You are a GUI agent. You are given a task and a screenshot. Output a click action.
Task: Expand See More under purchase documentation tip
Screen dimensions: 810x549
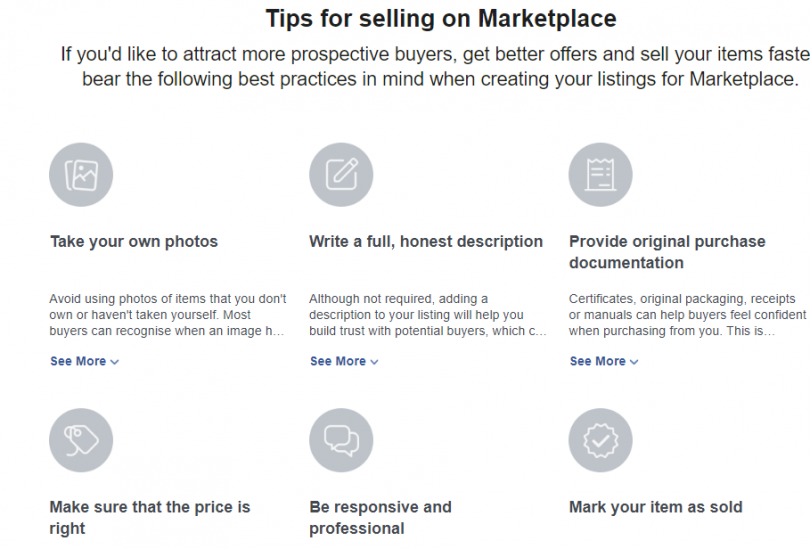(604, 361)
